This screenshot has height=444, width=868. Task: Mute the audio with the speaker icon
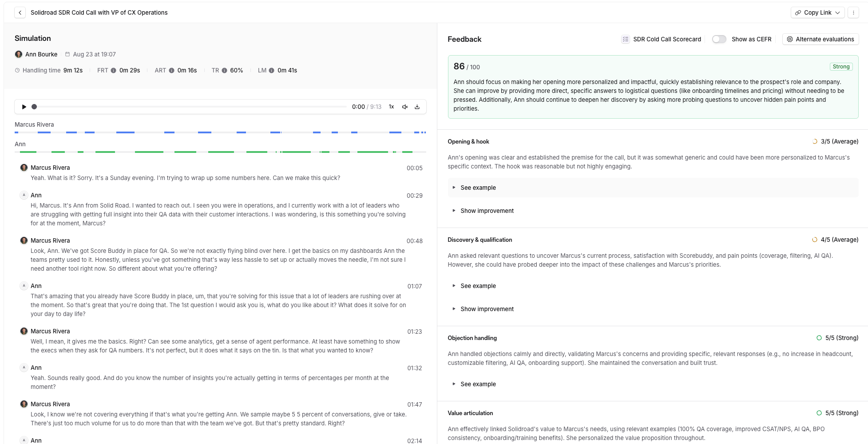[405, 107]
